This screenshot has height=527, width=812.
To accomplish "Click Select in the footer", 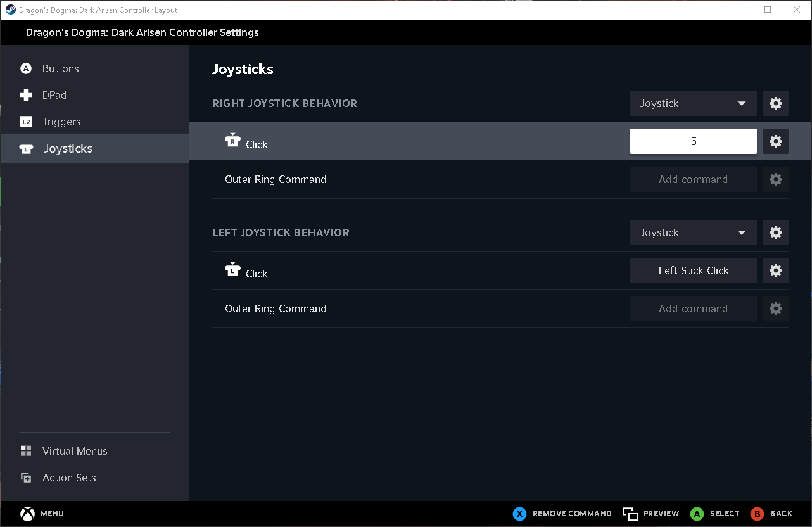I will [715, 514].
